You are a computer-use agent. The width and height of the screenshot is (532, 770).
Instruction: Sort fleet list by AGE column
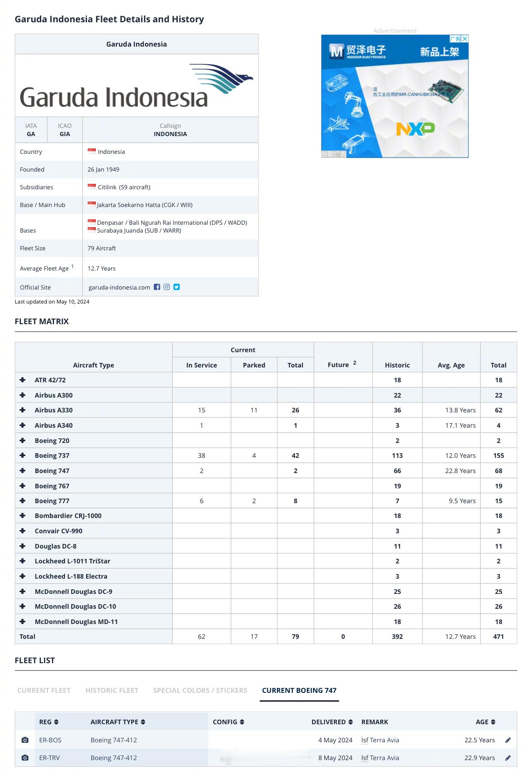pos(485,722)
